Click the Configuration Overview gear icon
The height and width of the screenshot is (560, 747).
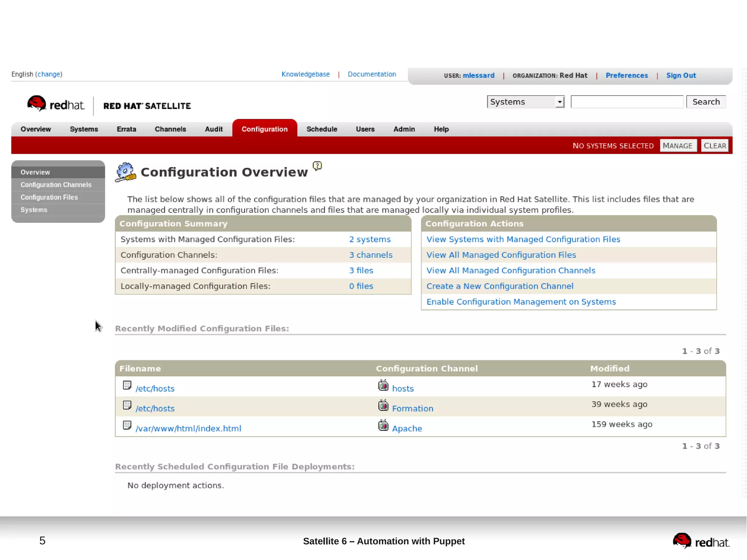125,172
